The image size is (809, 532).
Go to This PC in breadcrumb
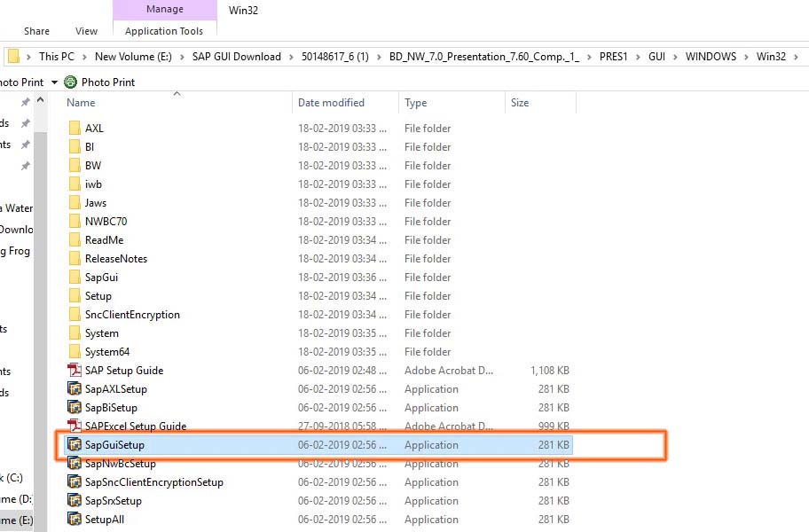tap(57, 57)
